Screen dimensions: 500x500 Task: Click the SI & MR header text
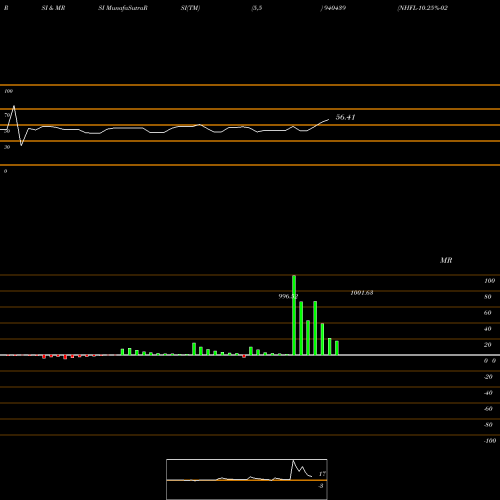[x=53, y=8]
